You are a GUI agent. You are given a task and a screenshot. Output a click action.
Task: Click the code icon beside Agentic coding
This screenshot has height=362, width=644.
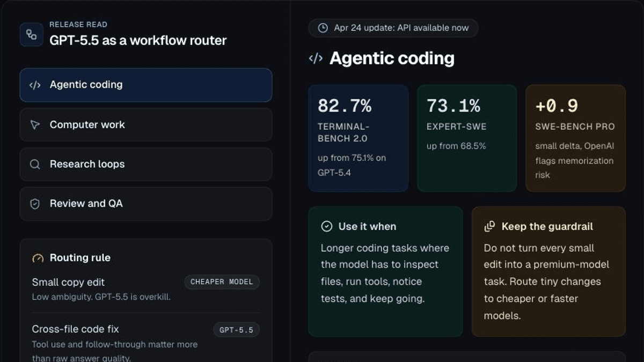coord(34,84)
